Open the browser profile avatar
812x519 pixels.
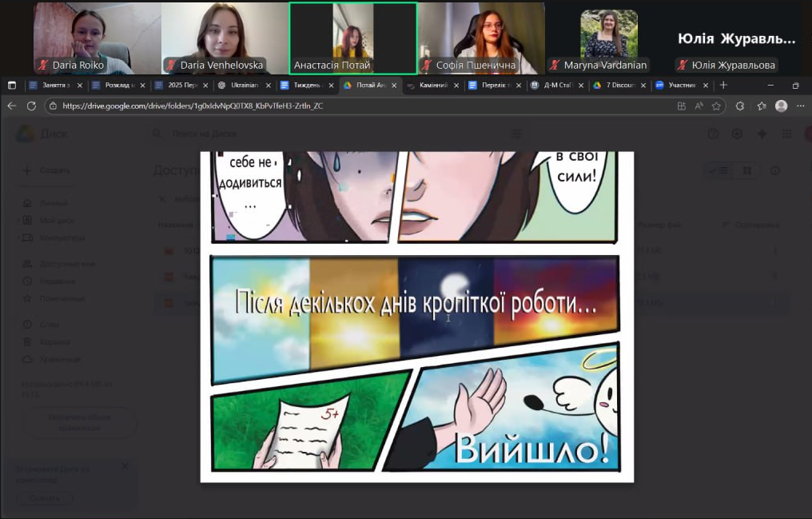(781, 106)
